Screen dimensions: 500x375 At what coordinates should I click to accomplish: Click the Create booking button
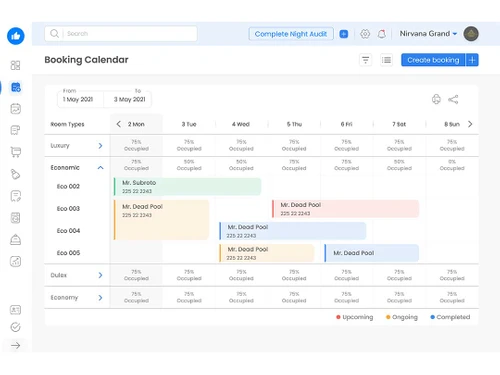[x=433, y=60]
